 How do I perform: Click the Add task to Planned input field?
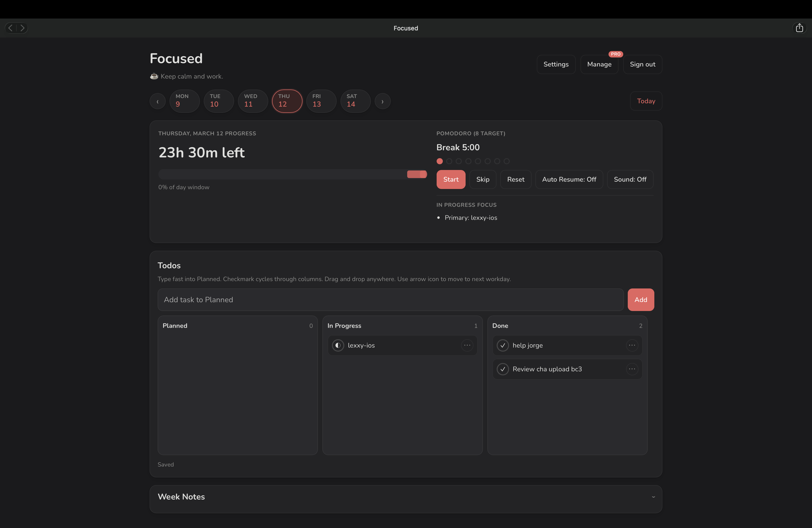tap(391, 300)
